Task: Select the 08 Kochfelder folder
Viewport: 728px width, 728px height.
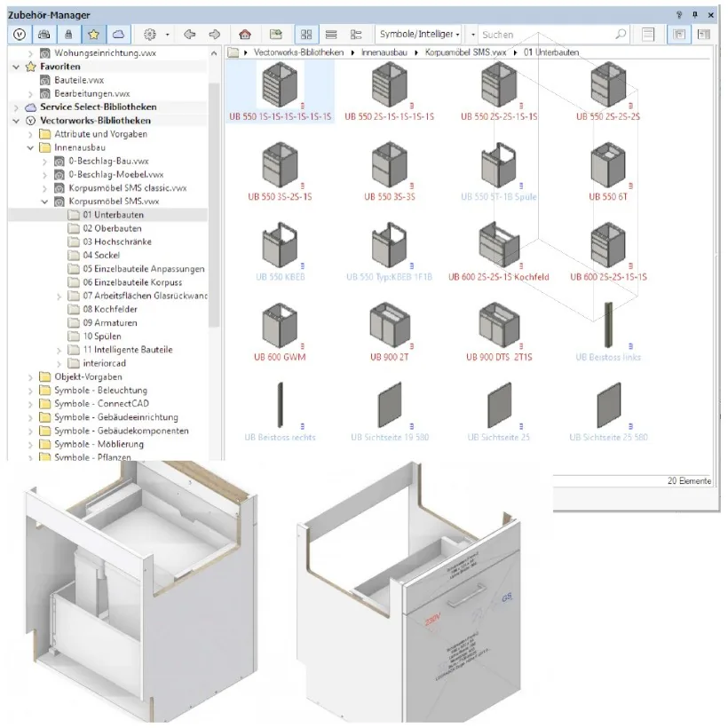Action: [x=110, y=309]
